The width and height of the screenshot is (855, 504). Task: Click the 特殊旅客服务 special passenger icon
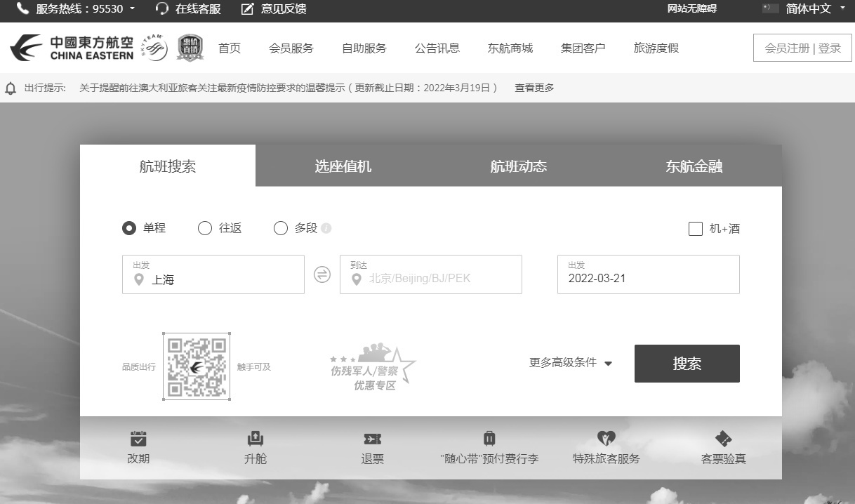(x=607, y=447)
